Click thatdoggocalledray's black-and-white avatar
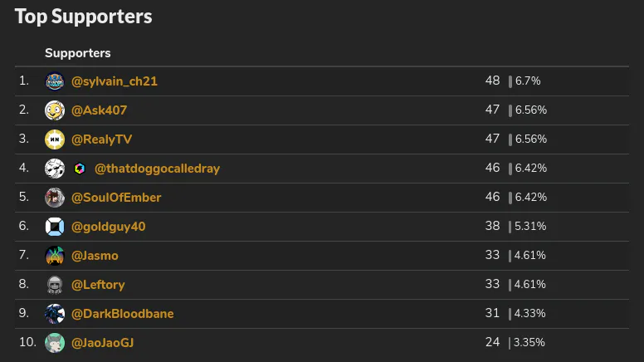Viewport: 644px width, 362px height. (x=55, y=169)
